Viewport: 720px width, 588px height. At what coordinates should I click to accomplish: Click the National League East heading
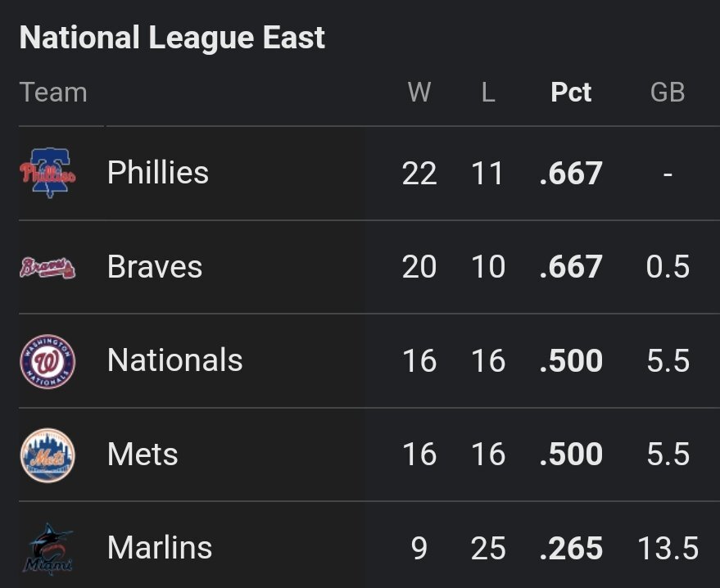[x=172, y=38]
